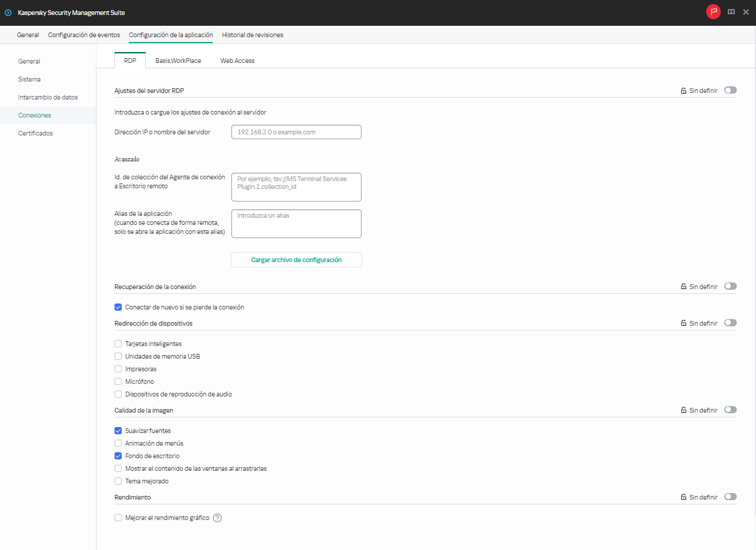Disable the "Suavizar fuentes" option
The width and height of the screenshot is (756, 550).
(118, 431)
